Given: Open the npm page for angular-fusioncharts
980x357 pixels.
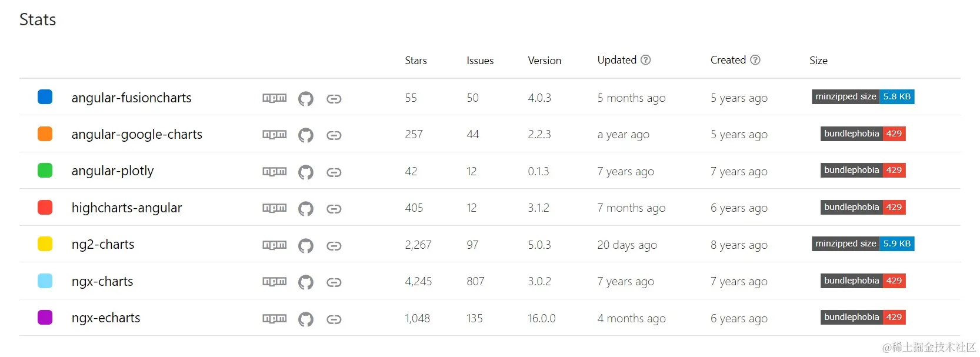Looking at the screenshot, I should 274,98.
